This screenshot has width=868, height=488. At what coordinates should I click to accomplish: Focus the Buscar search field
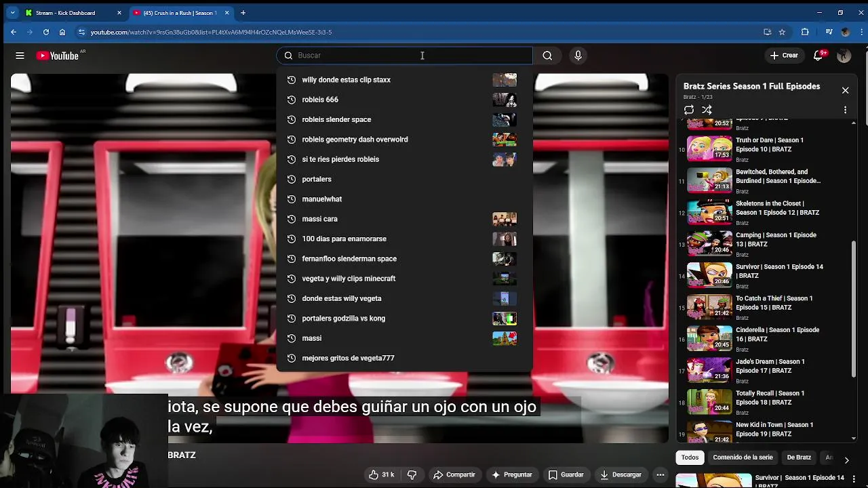click(x=404, y=56)
